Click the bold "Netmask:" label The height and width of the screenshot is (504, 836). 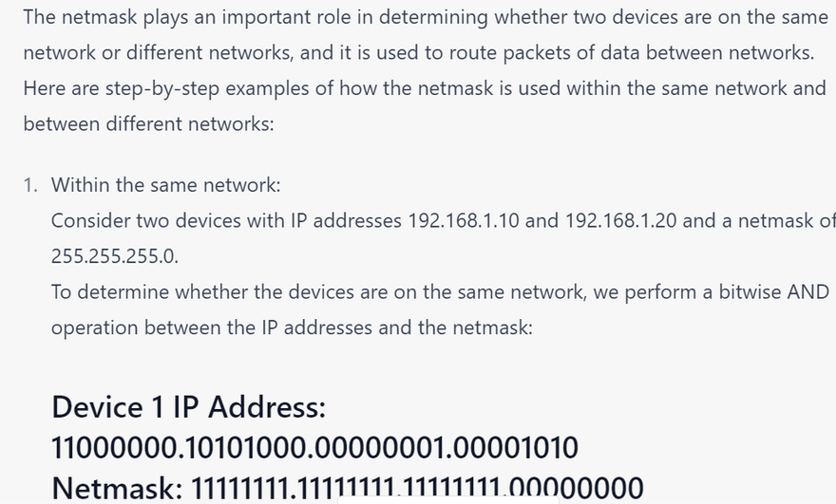click(x=117, y=488)
